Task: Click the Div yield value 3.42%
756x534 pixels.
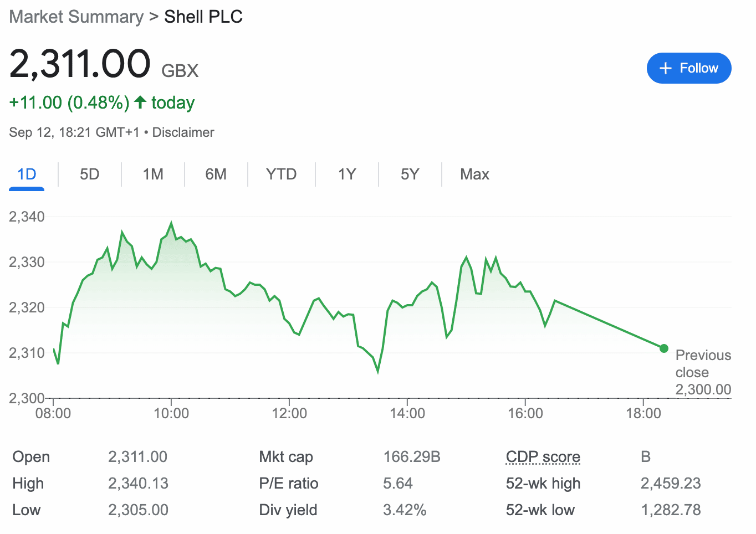Action: tap(405, 510)
